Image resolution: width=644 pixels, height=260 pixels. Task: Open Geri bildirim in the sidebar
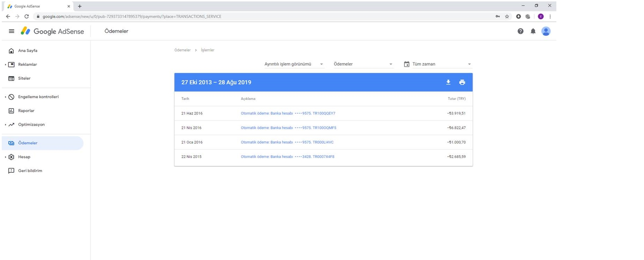30,171
